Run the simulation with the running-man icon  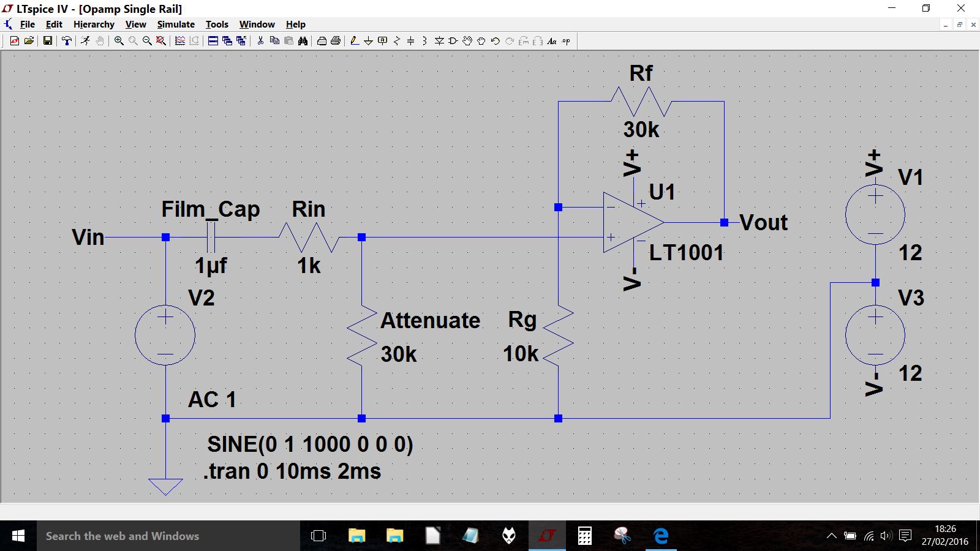85,41
